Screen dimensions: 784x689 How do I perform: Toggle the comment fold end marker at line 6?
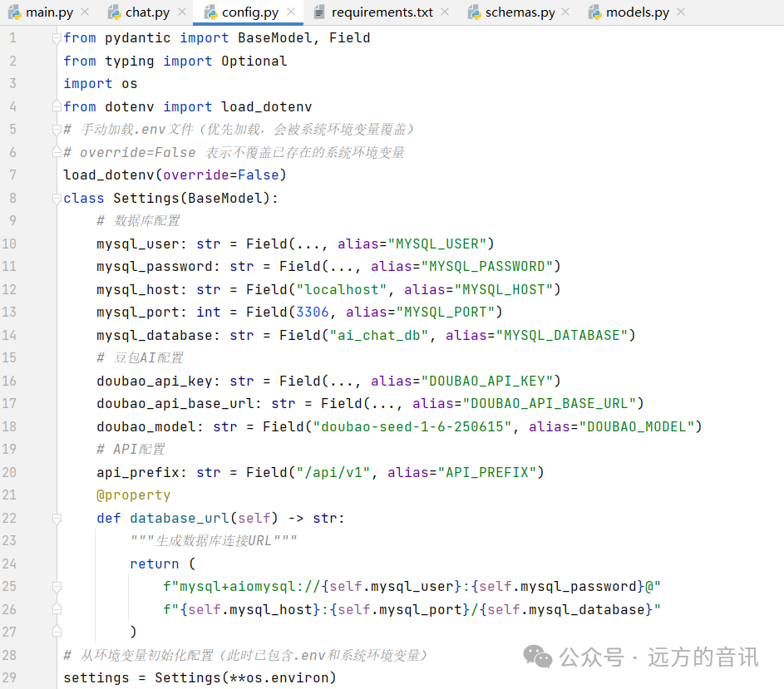(57, 152)
